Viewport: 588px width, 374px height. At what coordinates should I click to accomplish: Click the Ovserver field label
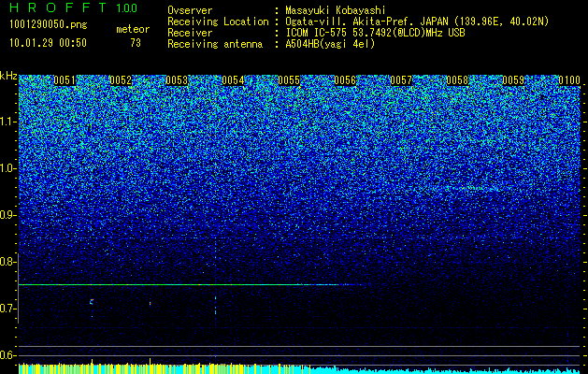[x=190, y=10]
